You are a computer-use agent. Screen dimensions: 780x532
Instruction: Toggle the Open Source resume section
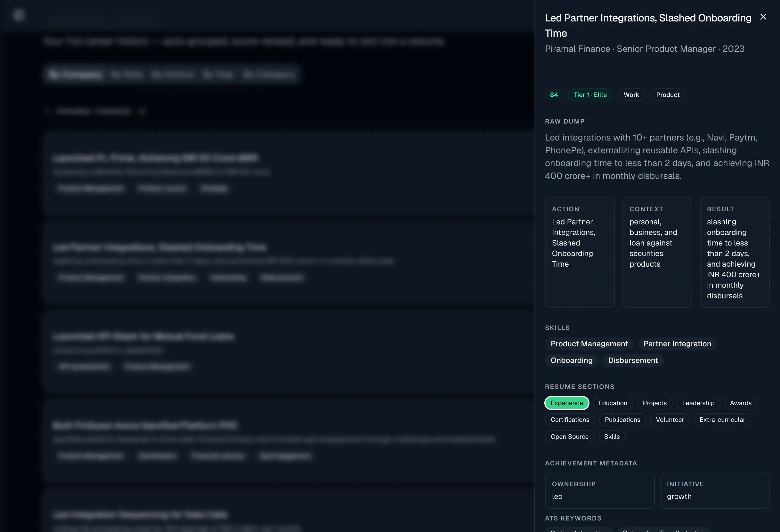(569, 437)
